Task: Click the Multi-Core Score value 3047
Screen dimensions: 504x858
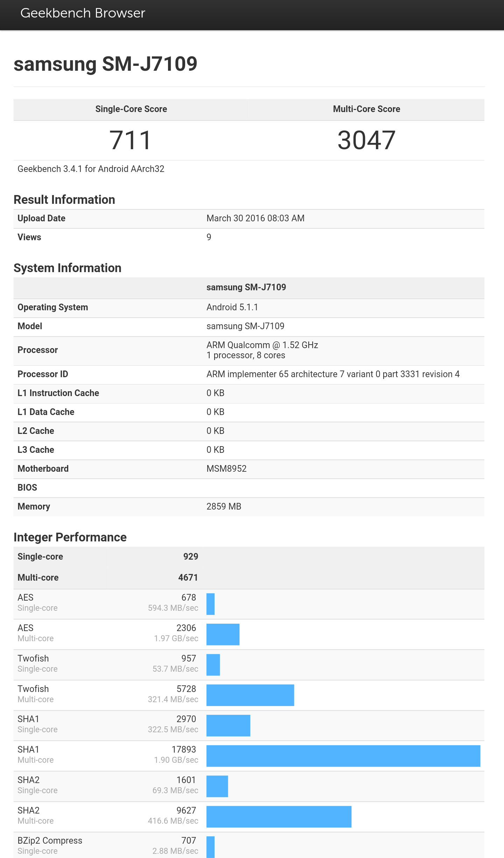Action: coord(366,140)
